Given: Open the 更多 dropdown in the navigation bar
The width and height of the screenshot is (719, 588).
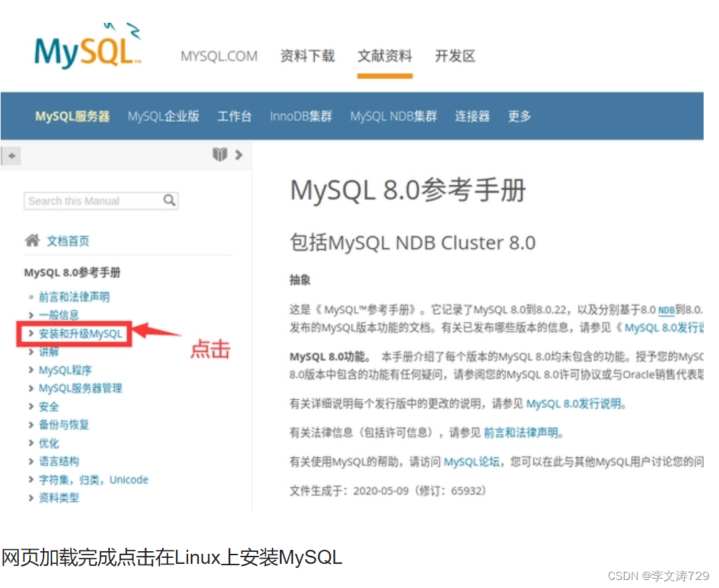Looking at the screenshot, I should tap(519, 115).
